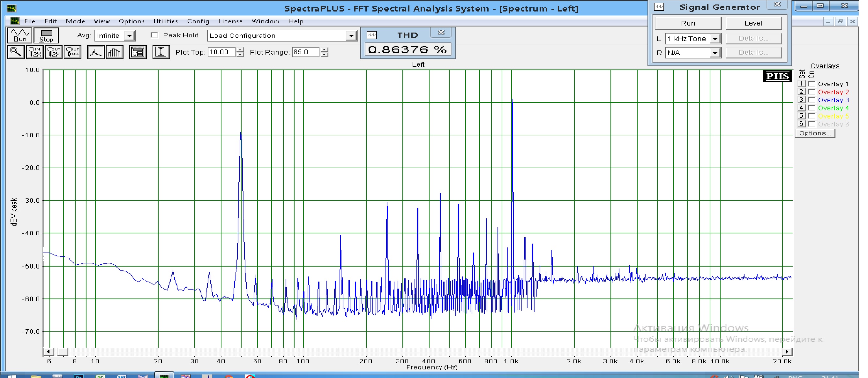Expand the Load Configuration dropdown
The height and width of the screenshot is (378, 868).
[351, 36]
